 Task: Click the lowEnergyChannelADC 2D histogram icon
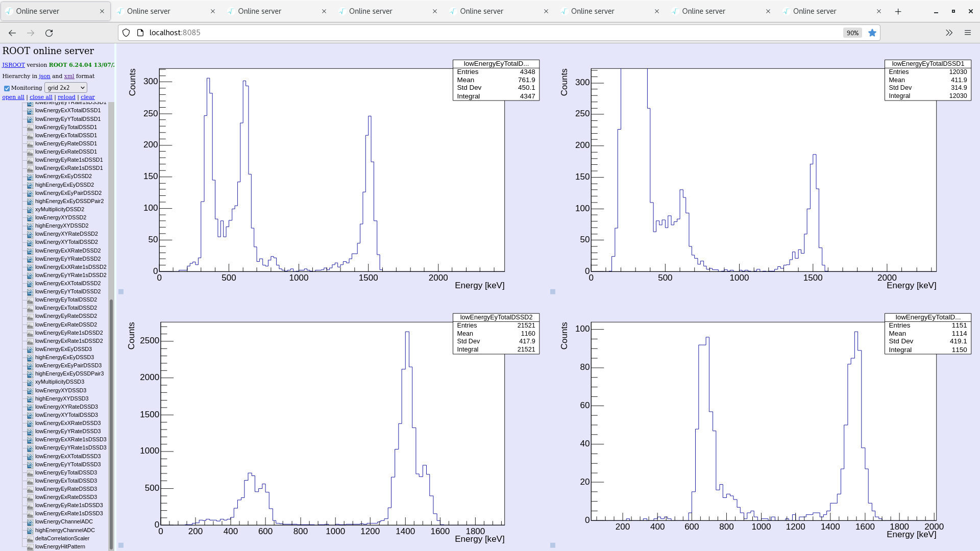point(30,521)
